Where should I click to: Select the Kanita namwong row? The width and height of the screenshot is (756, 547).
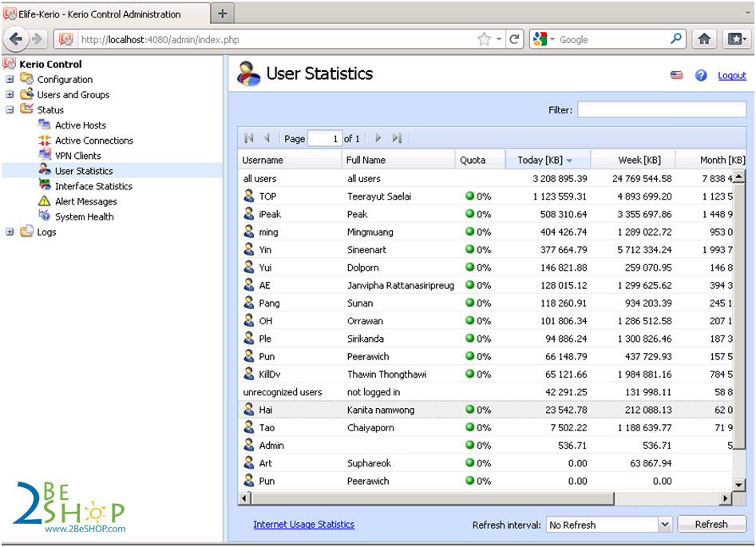pyautogui.click(x=485, y=410)
